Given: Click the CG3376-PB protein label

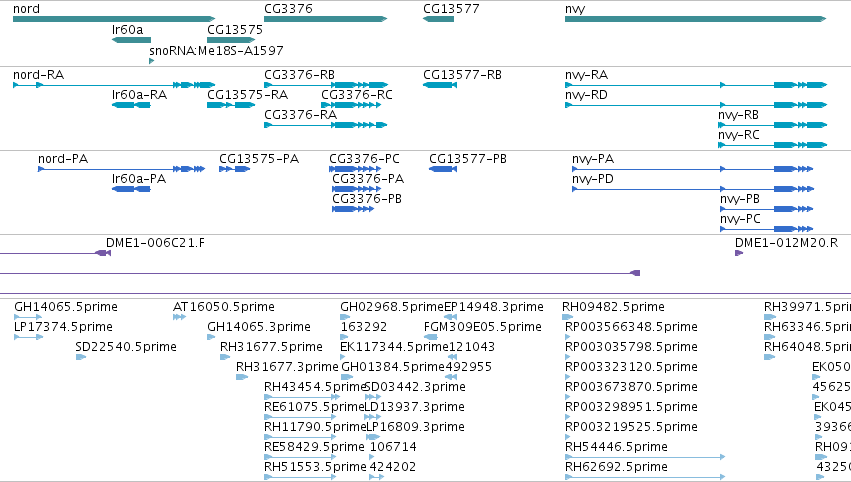Looking at the screenshot, I should (x=367, y=199).
